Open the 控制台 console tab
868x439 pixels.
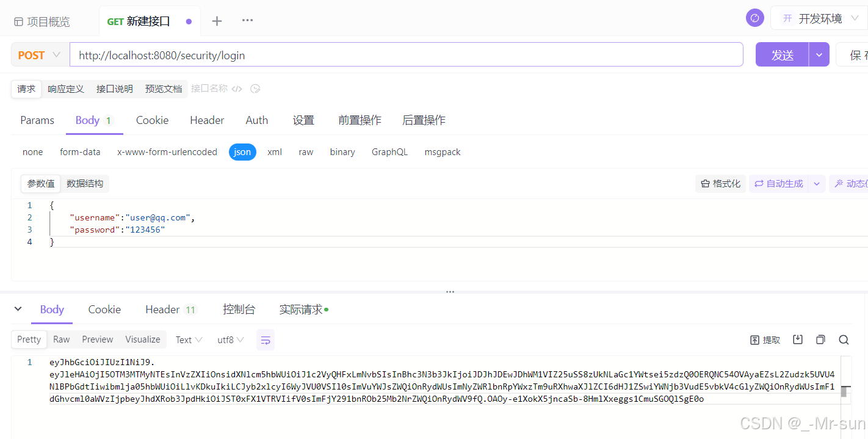(x=239, y=310)
